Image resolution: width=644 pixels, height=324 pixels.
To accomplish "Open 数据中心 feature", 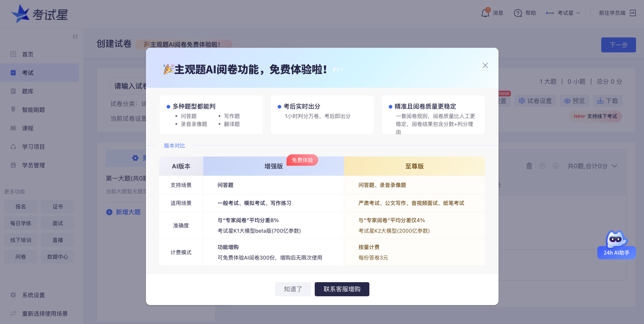I will click(x=58, y=257).
